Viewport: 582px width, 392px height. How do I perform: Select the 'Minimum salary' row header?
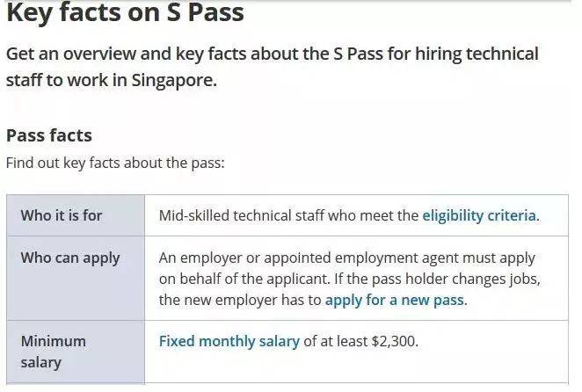click(54, 352)
